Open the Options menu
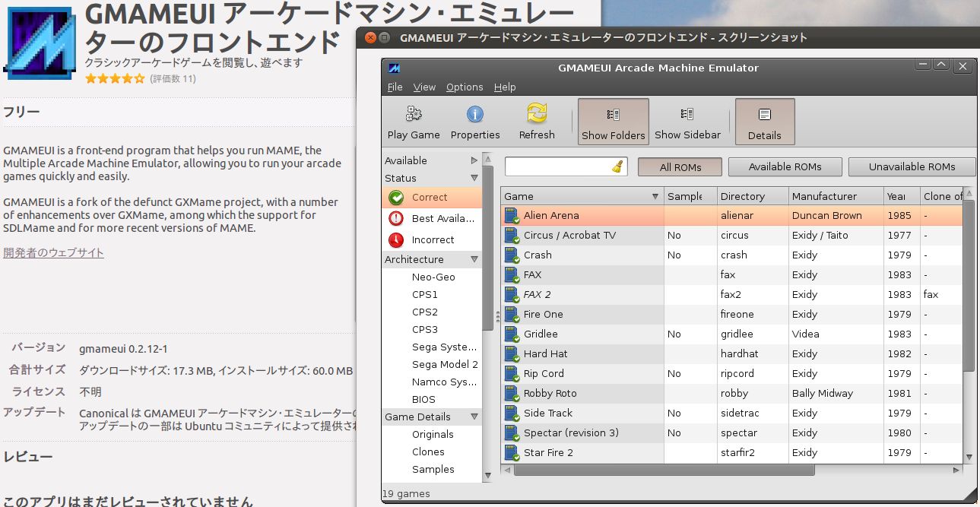 coord(465,87)
